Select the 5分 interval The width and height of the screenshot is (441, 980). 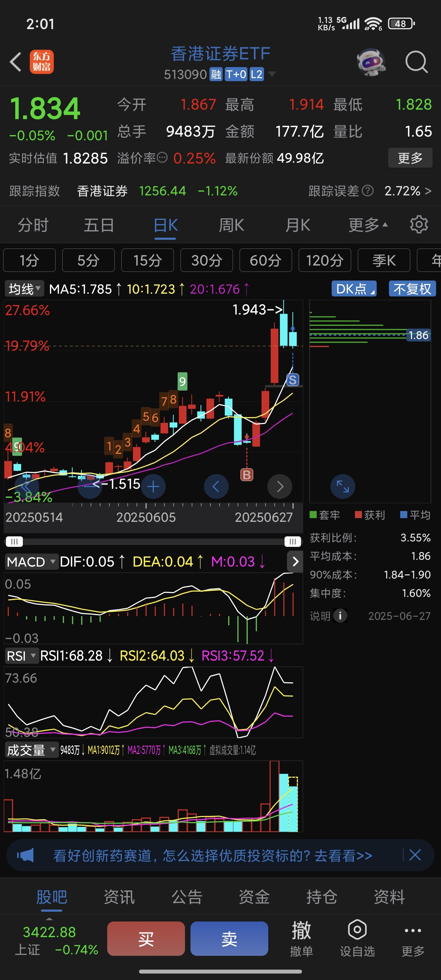[88, 260]
